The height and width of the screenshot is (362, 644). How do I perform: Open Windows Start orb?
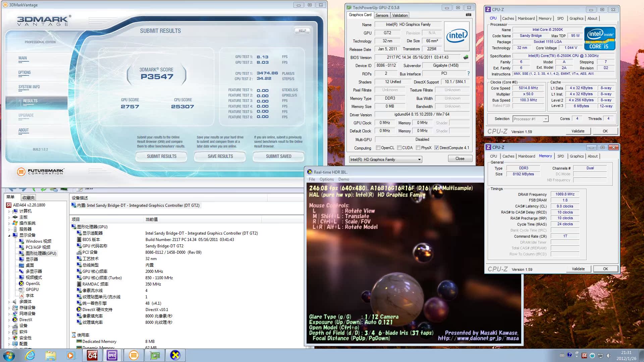(x=9, y=355)
